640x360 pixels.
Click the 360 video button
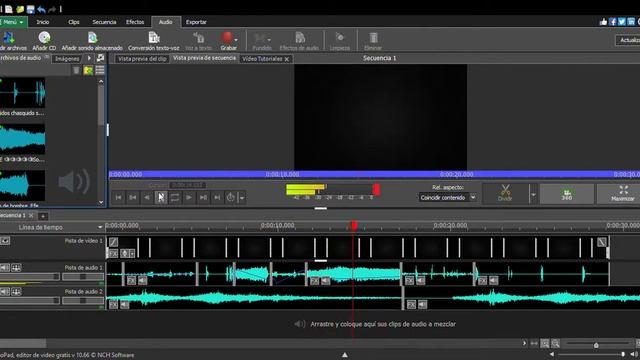(x=567, y=193)
